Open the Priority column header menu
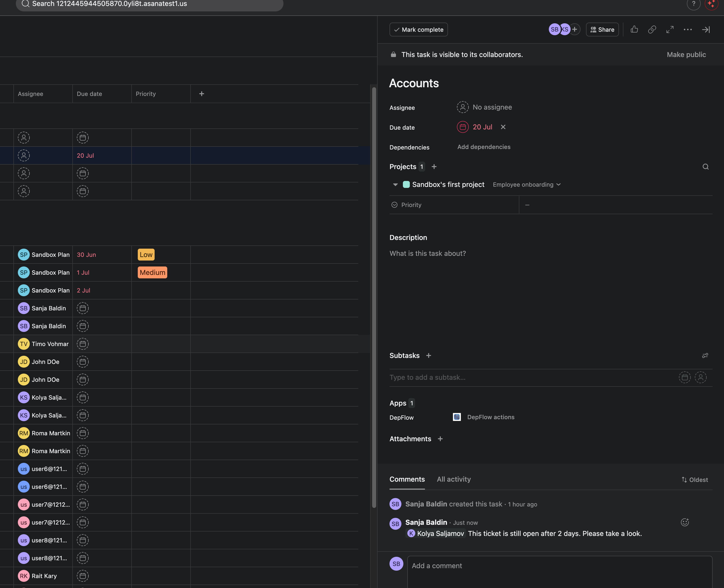The width and height of the screenshot is (724, 588). coord(161,94)
